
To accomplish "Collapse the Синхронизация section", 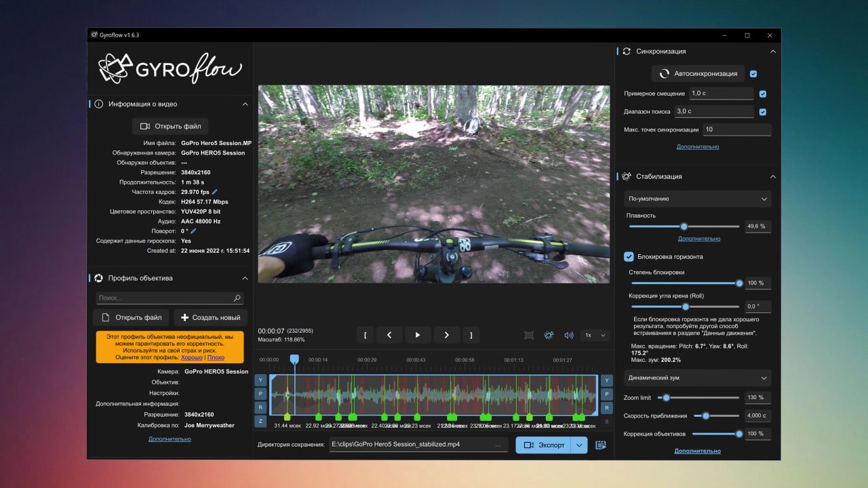I will point(772,52).
